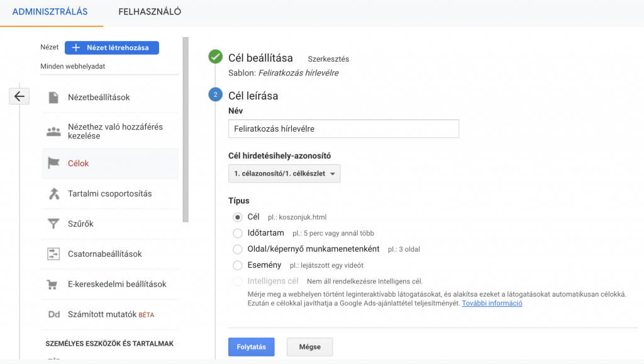Click the Cél leírása step heading

(x=253, y=96)
